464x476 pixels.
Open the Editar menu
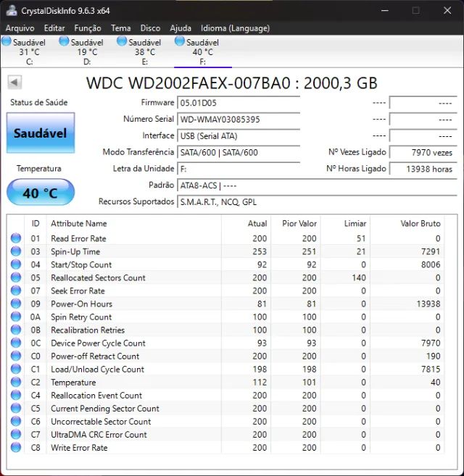[x=54, y=28]
